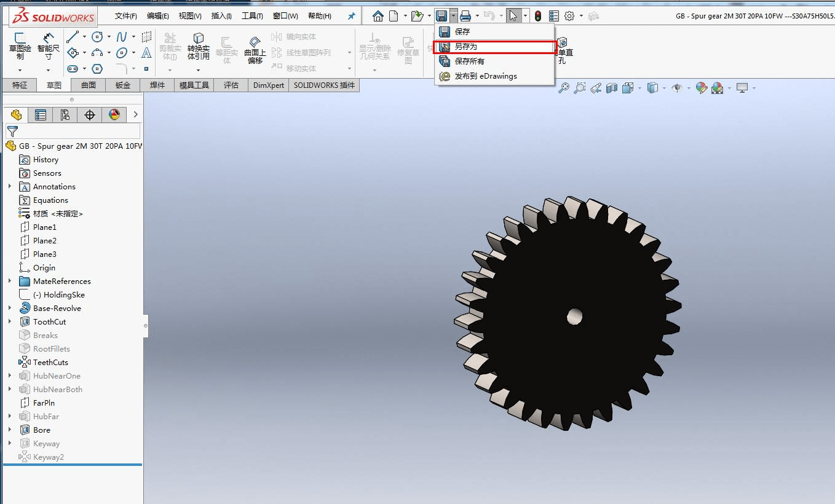The width and height of the screenshot is (835, 504).
Task: Select the Bore feature in tree
Action: (x=42, y=430)
